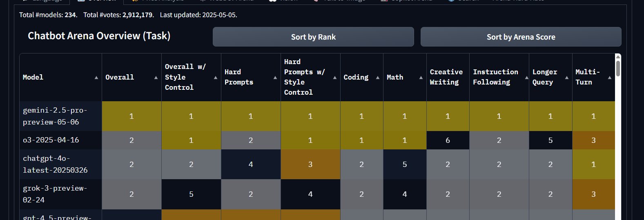Screen dimensions: 644x220
Task: Click sort arrow beside Instruction Following
Action: (x=527, y=78)
